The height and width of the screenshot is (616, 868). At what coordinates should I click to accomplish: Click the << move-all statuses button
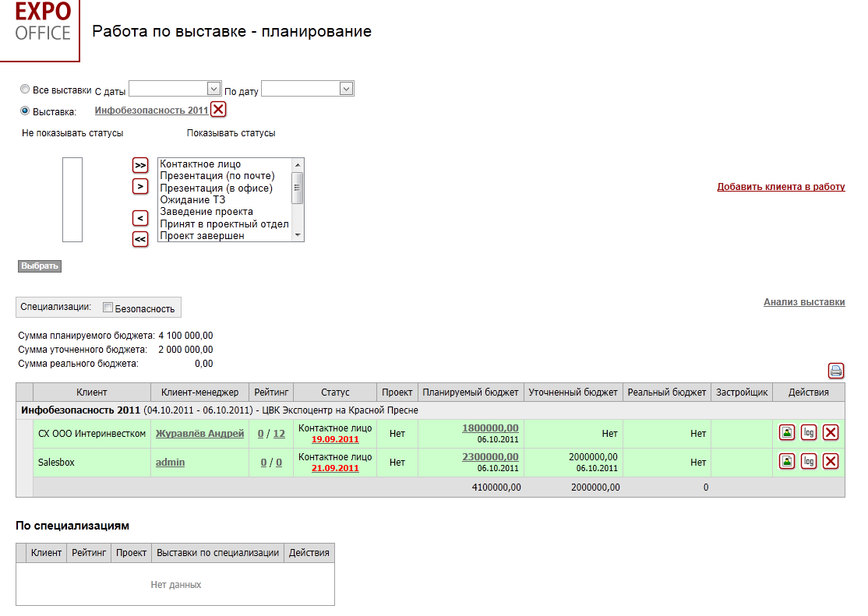[x=140, y=239]
